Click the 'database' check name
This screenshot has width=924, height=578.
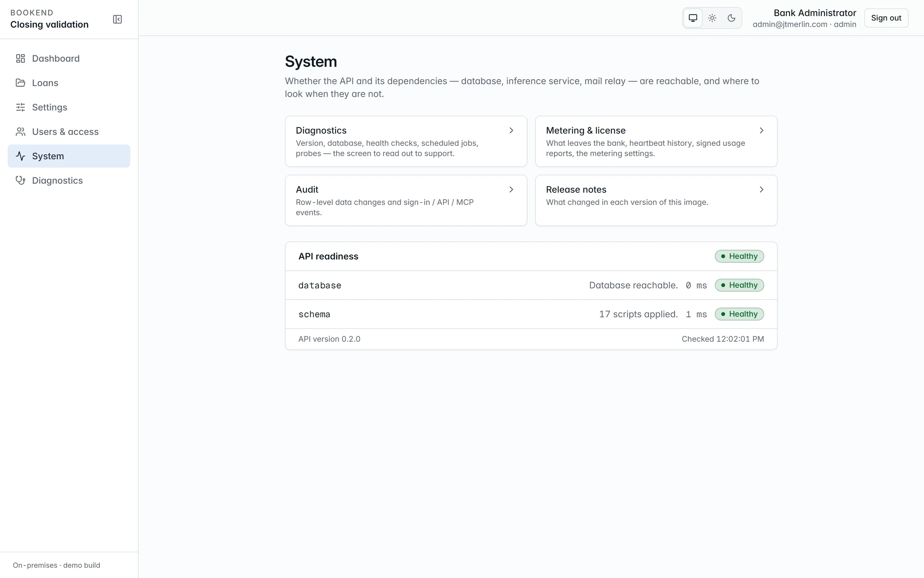coord(320,285)
